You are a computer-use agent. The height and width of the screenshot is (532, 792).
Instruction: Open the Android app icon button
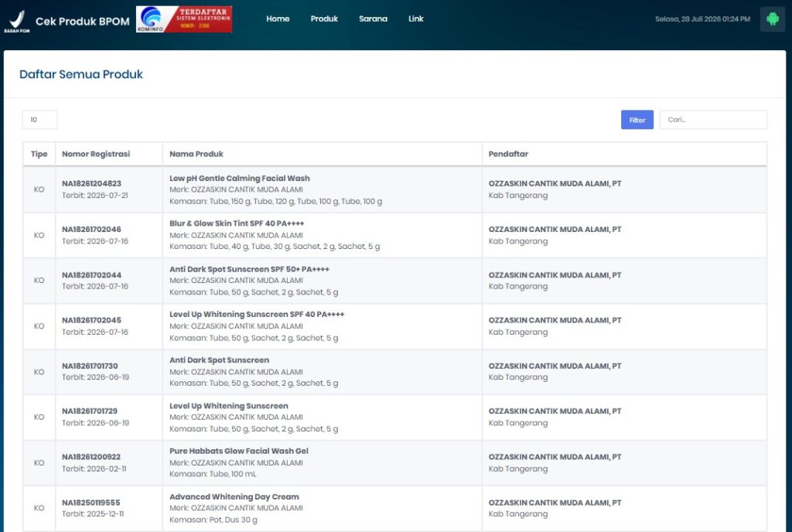(773, 19)
